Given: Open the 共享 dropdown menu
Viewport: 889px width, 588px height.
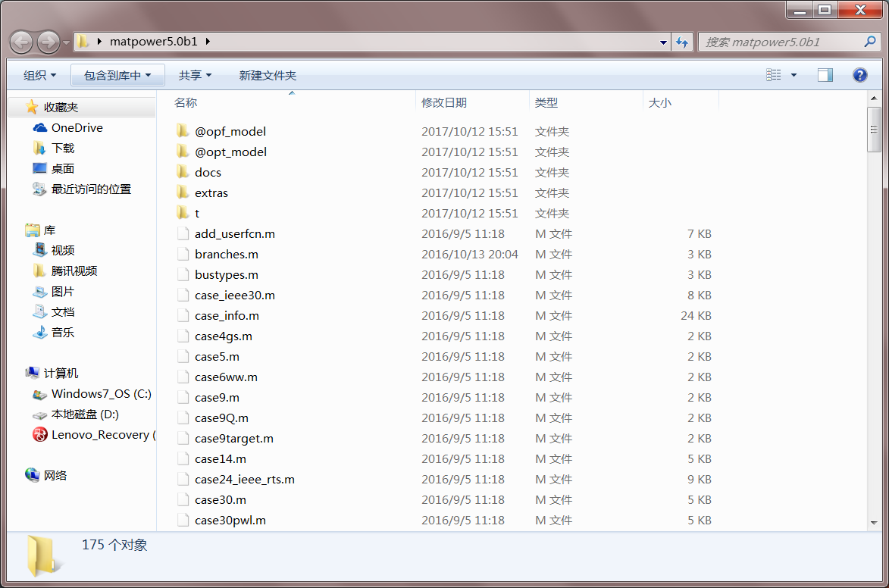Looking at the screenshot, I should [x=196, y=75].
